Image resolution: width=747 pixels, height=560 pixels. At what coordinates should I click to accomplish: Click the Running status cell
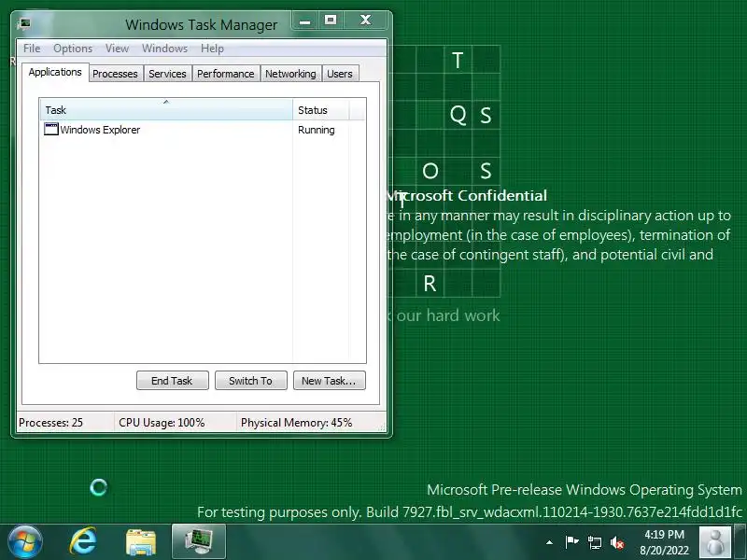(x=317, y=130)
